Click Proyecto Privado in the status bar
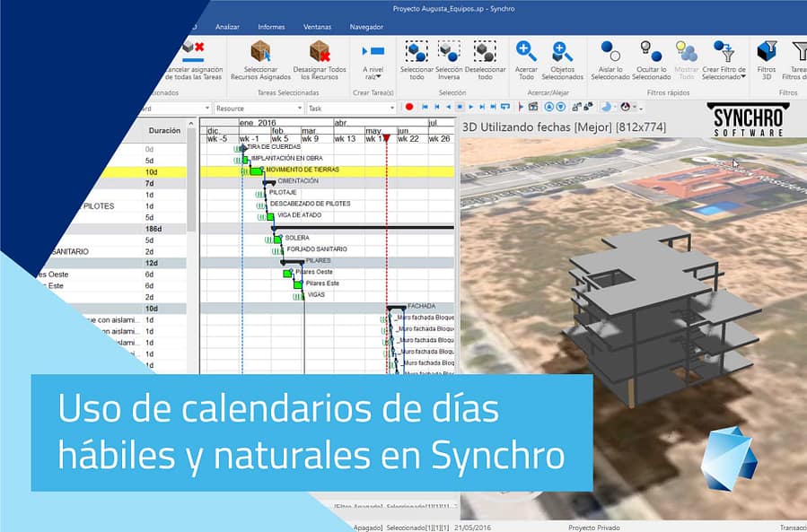The height and width of the screenshot is (532, 807). [x=594, y=528]
